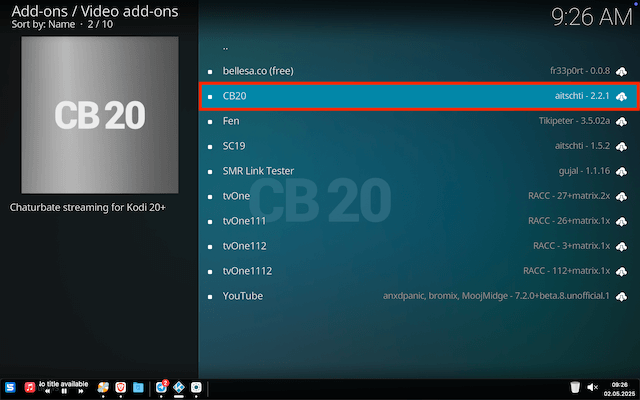This screenshot has width=640, height=400.
Task: Open the Fen add-on entry
Action: pyautogui.click(x=419, y=121)
